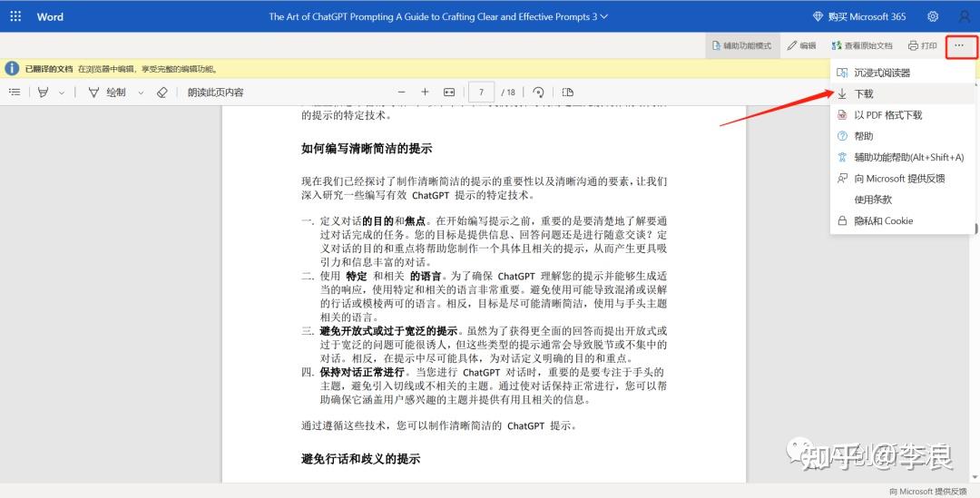Open the app launcher waffle grid

coord(15,16)
